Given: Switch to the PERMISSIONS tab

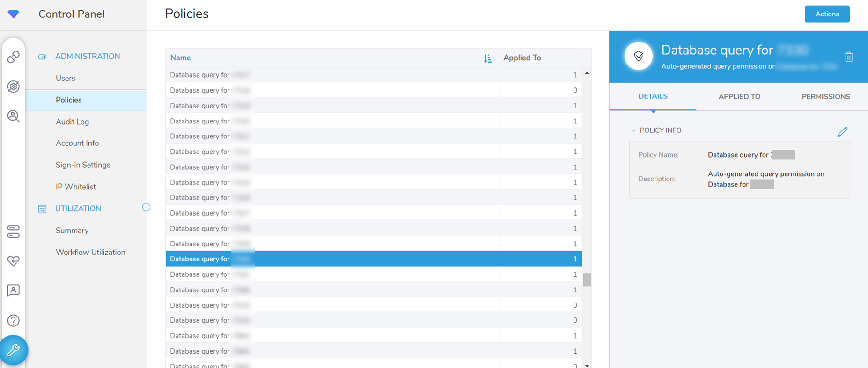Looking at the screenshot, I should pos(825,97).
